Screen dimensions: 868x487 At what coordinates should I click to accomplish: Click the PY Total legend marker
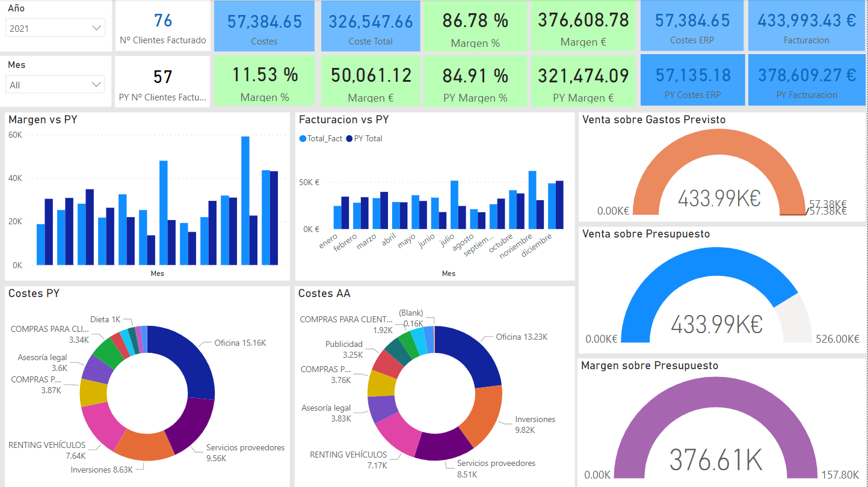[x=349, y=139]
